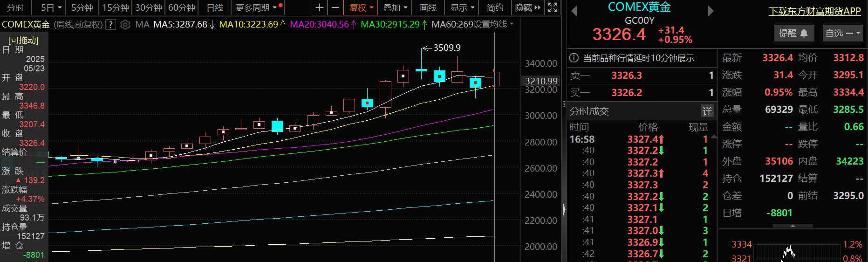Click the trade row priced 3326.9
The width and height of the screenshot is (868, 262).
point(642,242)
